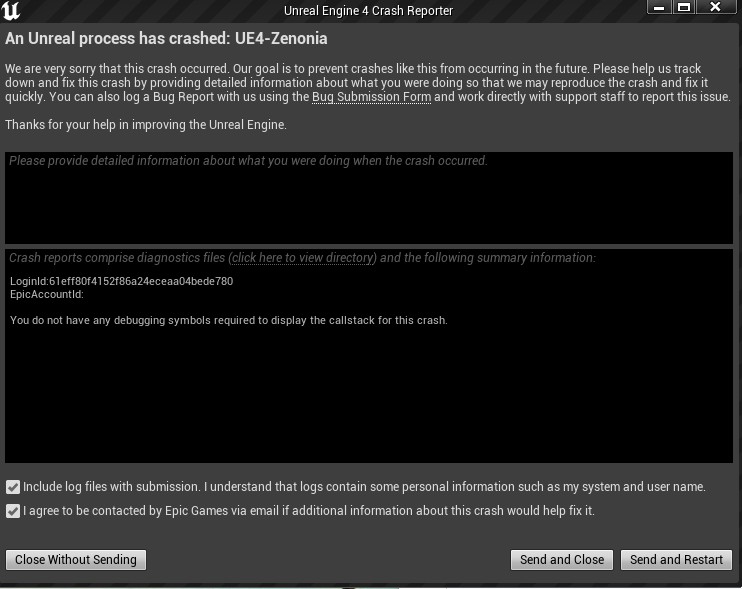Select the LoginId line in the summary
The width and height of the screenshot is (742, 589).
pos(121,281)
